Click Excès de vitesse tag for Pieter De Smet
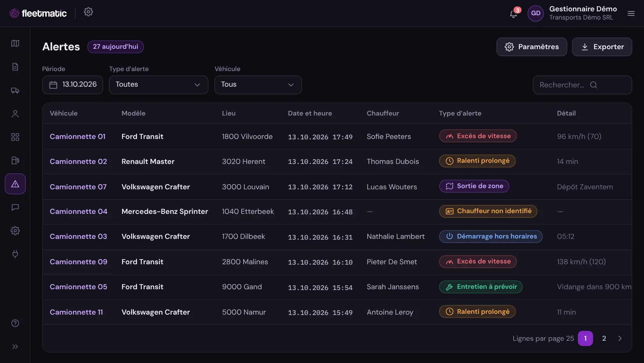 (x=478, y=262)
